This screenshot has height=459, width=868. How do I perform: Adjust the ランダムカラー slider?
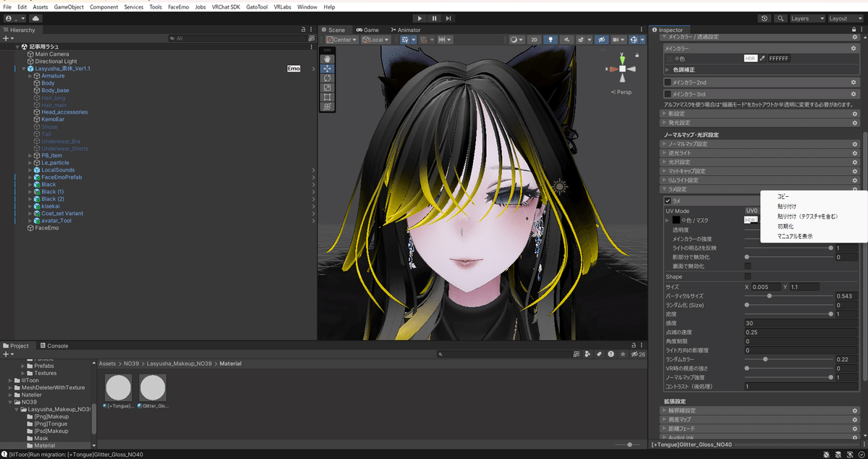(788, 359)
